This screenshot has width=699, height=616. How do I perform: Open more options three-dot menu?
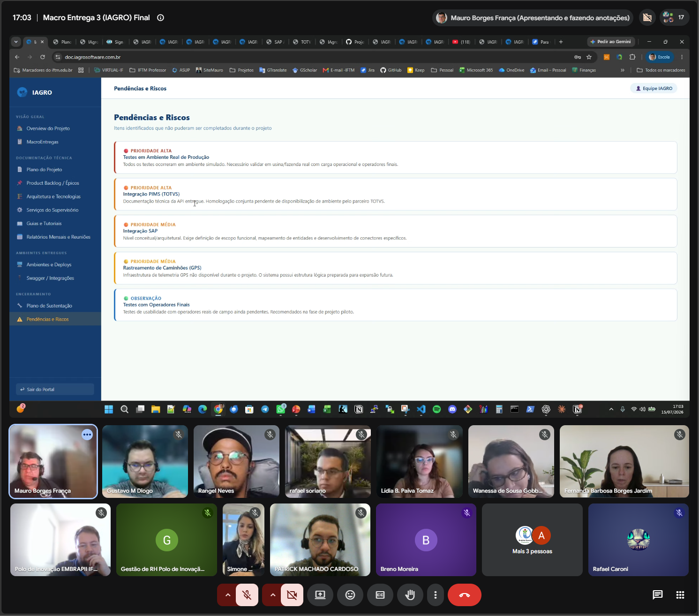(436, 595)
